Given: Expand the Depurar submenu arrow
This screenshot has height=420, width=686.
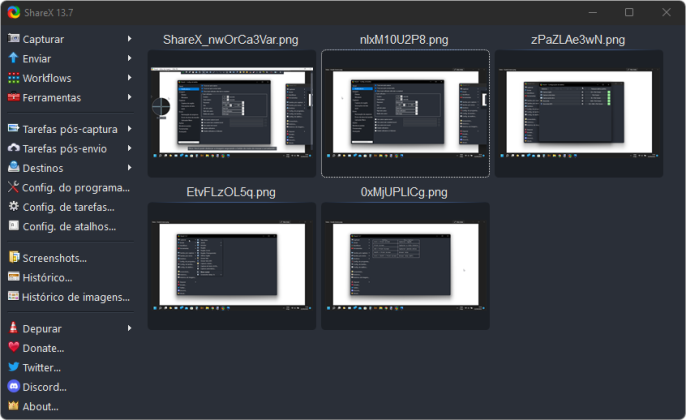Looking at the screenshot, I should [x=130, y=328].
